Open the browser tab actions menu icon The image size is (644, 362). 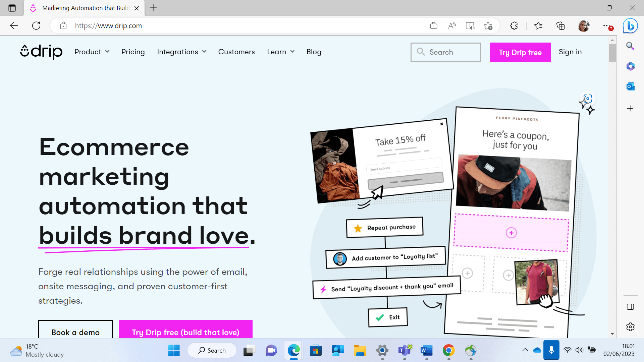coord(12,8)
